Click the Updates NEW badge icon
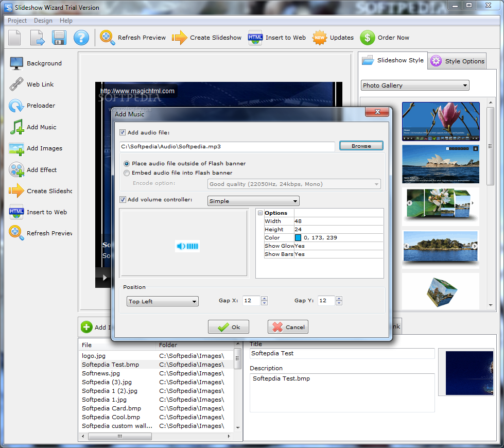This screenshot has height=448, width=504. tap(320, 38)
